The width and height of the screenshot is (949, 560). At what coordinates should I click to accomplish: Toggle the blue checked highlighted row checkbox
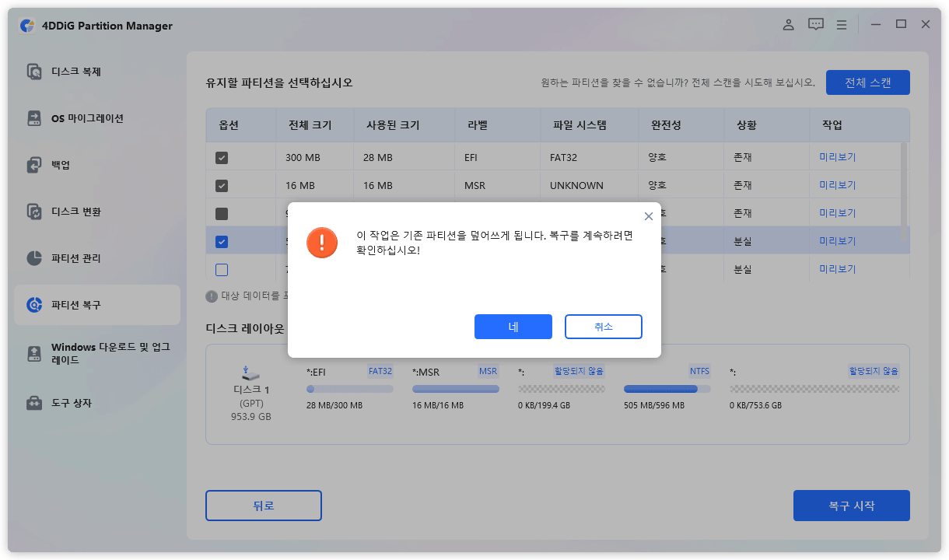click(222, 242)
